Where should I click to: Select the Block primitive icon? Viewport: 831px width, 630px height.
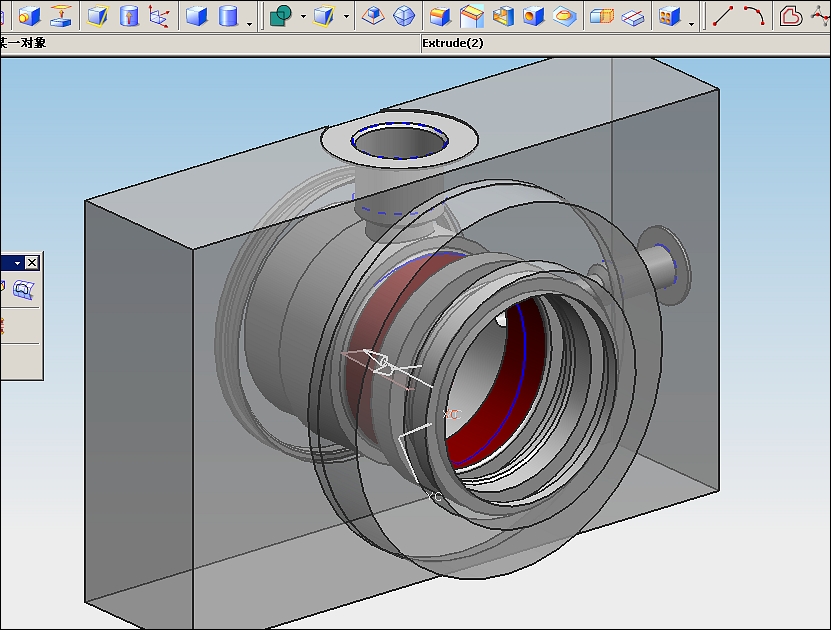click(x=197, y=15)
